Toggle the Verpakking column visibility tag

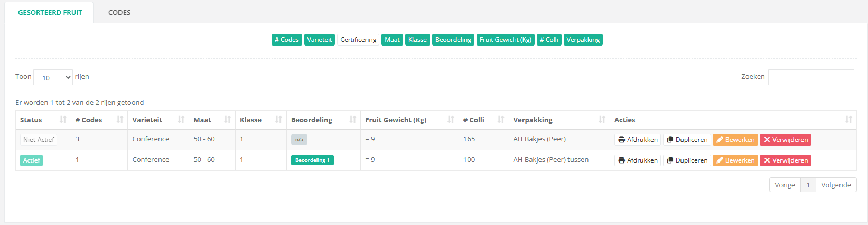coord(583,40)
